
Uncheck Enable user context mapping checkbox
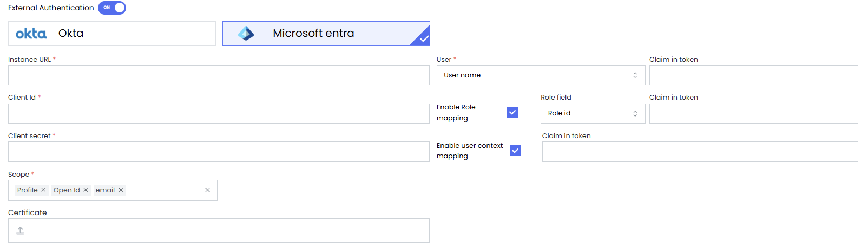(515, 151)
